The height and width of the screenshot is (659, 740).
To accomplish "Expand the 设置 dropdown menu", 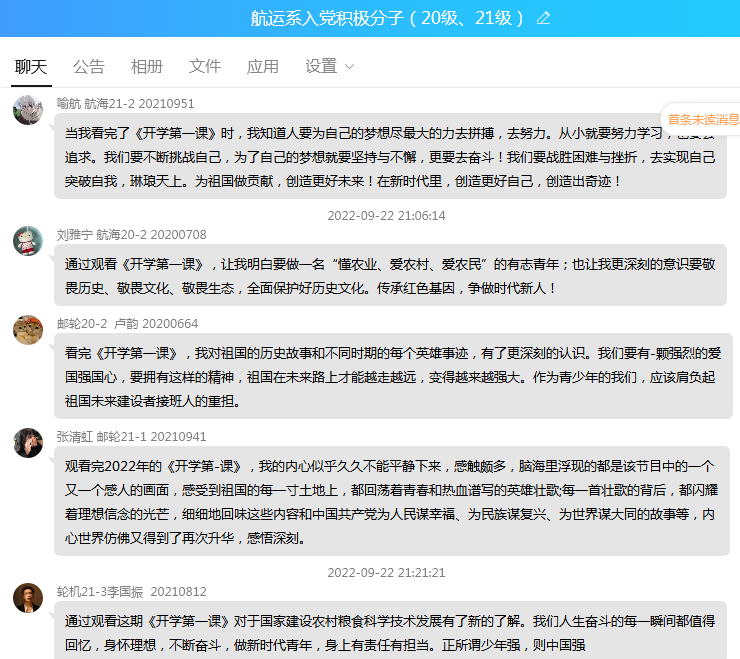I will (330, 67).
